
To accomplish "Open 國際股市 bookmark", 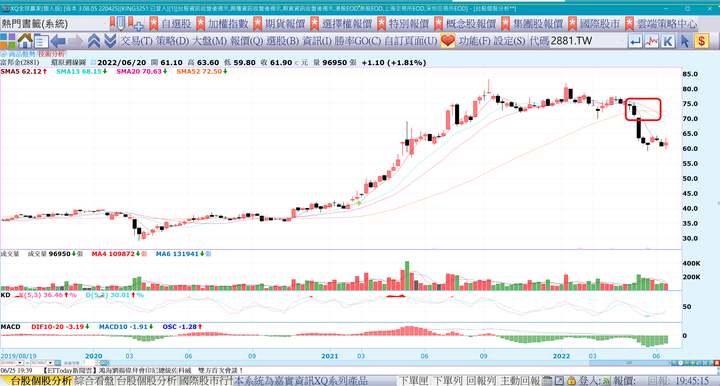I will click(x=595, y=23).
